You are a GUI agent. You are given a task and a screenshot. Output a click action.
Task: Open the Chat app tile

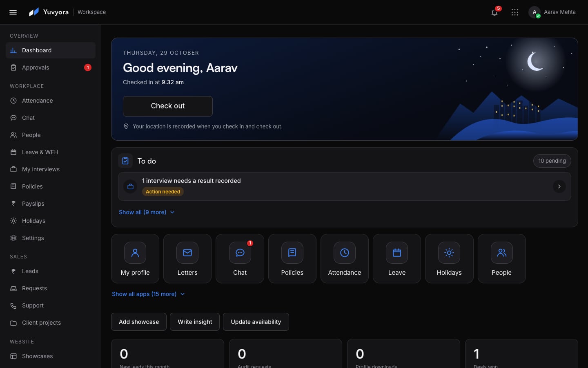pyautogui.click(x=240, y=258)
